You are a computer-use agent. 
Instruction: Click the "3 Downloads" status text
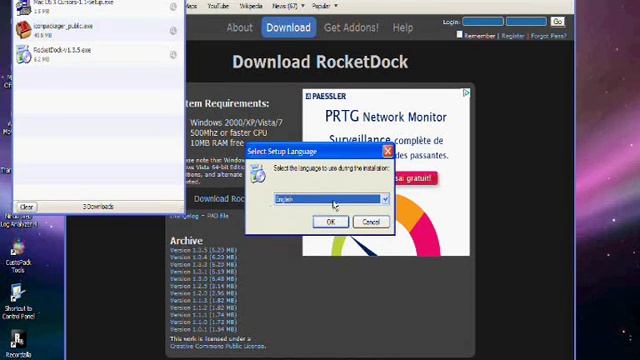(98, 207)
